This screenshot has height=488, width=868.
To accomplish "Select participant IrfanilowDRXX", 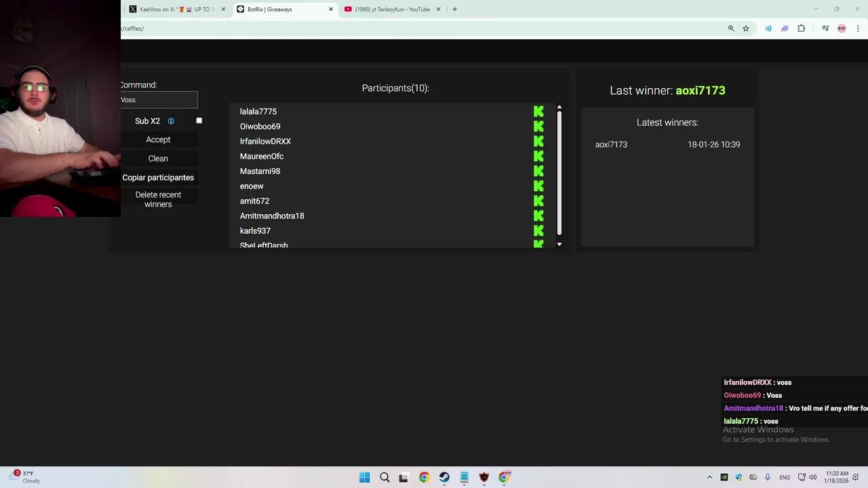I will tap(265, 141).
